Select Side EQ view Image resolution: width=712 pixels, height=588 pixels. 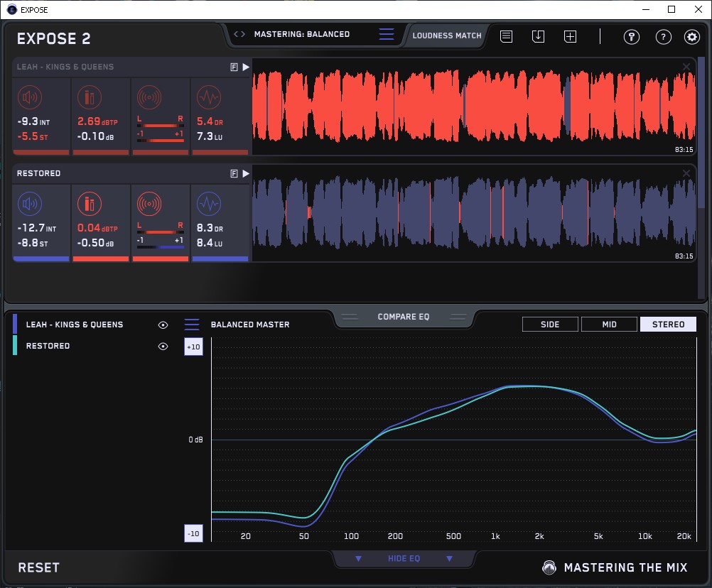(x=550, y=325)
